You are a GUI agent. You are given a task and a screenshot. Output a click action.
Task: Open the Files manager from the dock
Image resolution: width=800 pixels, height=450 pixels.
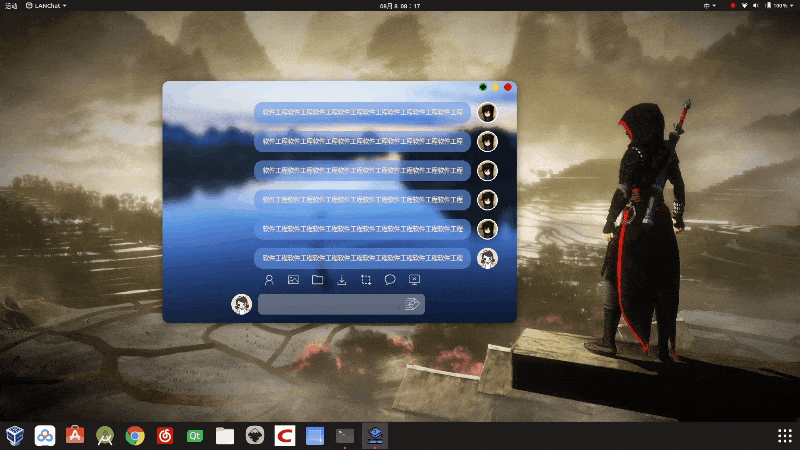[225, 436]
